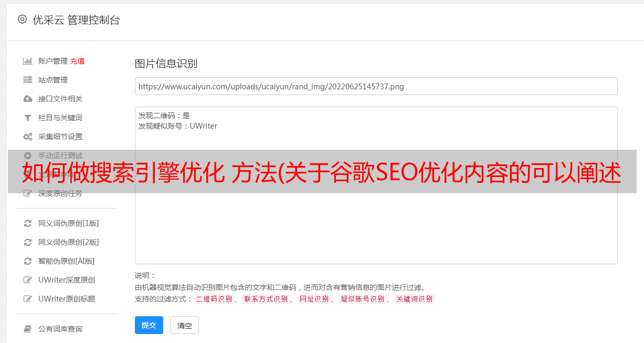Click the book icon for 公有词库查询
Viewport: 644px width, 343px height.
point(28,329)
